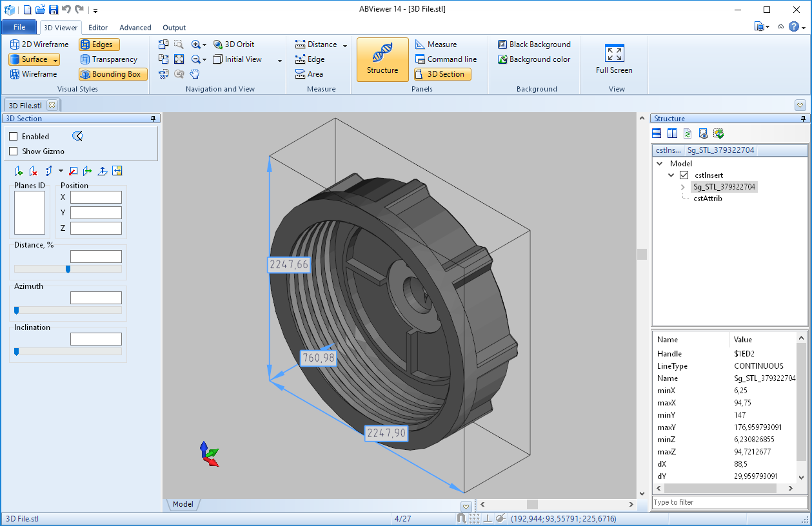The height and width of the screenshot is (526, 812).
Task: Enable Black Background
Action: tap(534, 44)
